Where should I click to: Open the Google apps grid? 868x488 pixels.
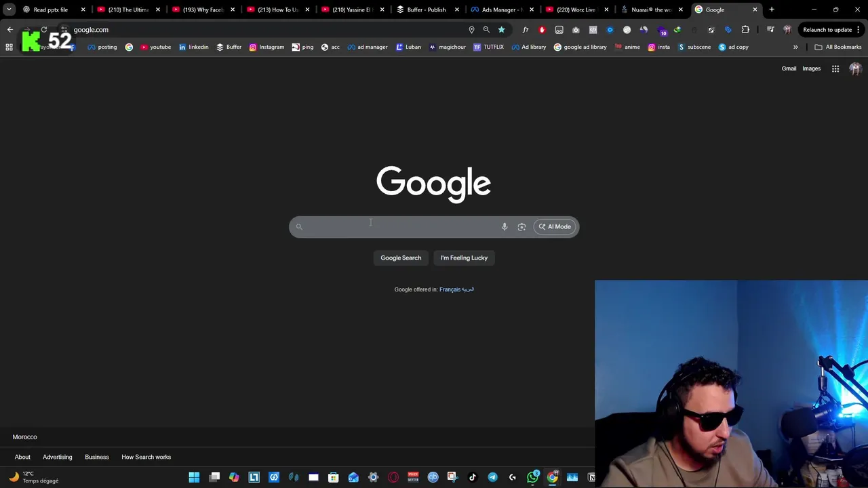click(x=835, y=68)
